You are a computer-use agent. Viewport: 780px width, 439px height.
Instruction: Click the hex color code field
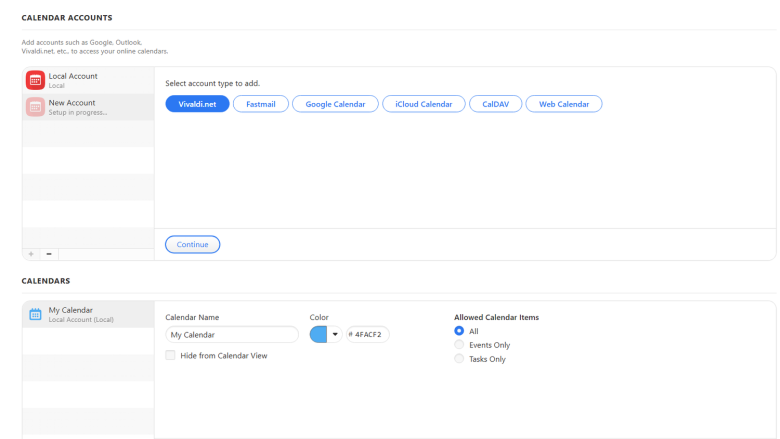pos(368,335)
